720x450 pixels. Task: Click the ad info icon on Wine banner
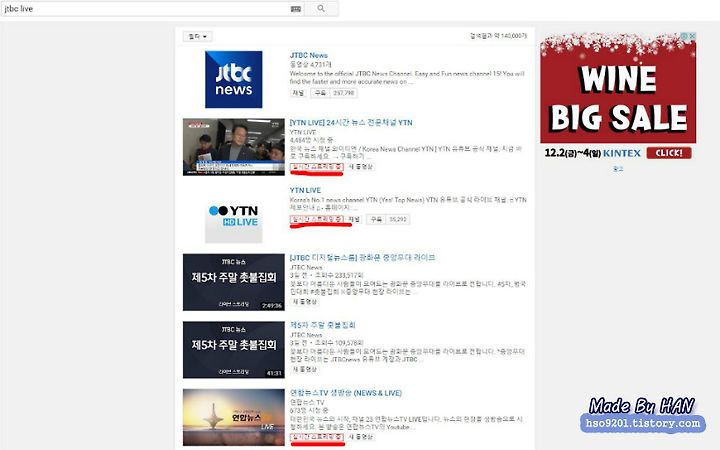coord(684,36)
